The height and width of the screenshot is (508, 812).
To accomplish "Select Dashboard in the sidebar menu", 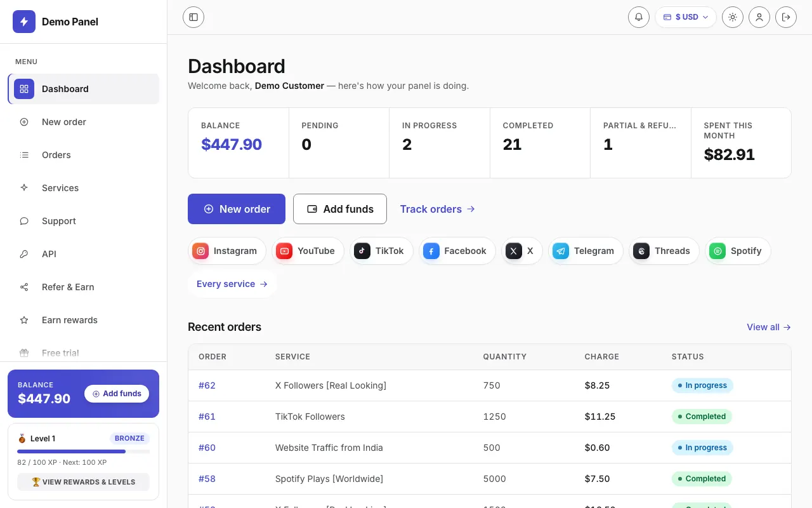I will click(84, 89).
